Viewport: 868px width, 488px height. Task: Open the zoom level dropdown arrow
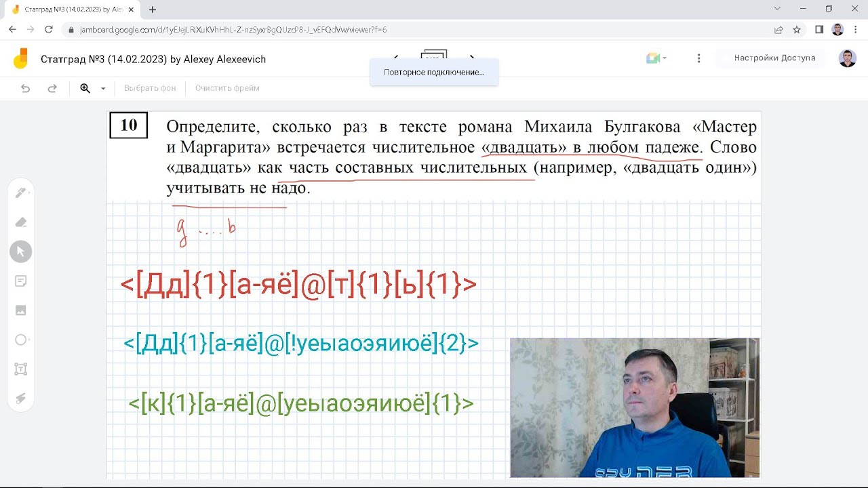[x=103, y=88]
